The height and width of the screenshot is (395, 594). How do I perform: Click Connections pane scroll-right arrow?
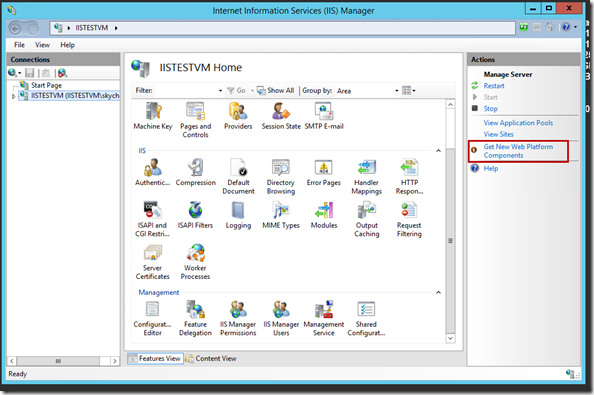pyautogui.click(x=114, y=361)
